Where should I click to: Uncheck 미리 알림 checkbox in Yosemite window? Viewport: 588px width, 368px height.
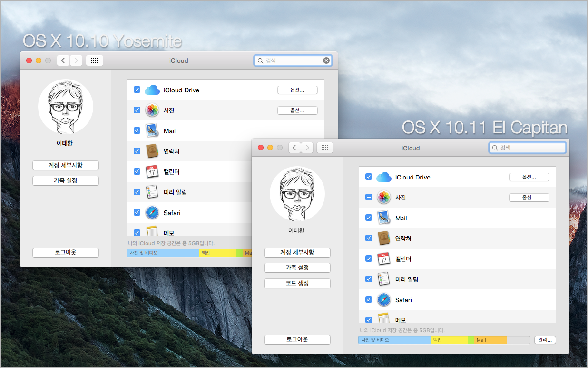pos(137,192)
